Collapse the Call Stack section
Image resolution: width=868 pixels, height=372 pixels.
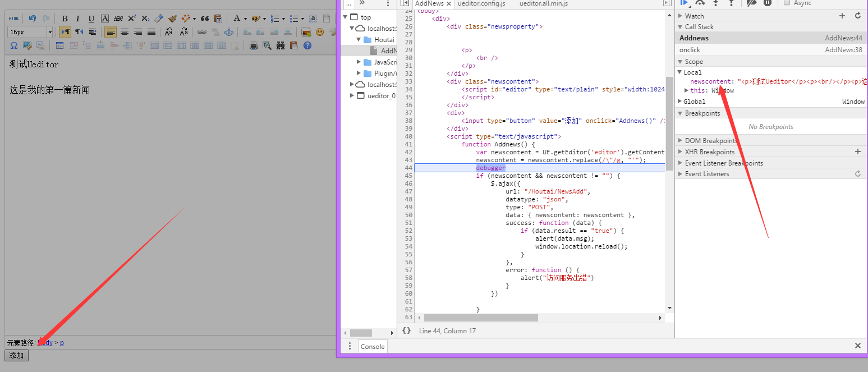click(x=680, y=26)
